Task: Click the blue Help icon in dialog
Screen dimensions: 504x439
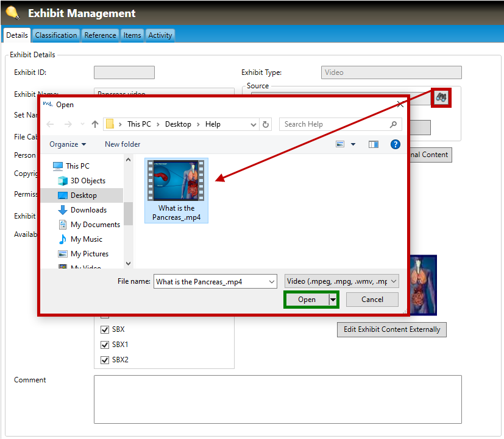Action: [x=395, y=144]
